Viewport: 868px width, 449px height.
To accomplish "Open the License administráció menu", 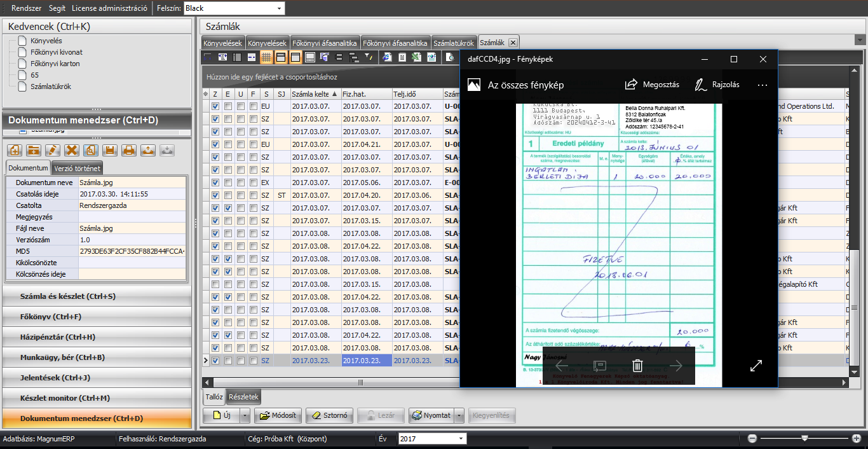I will click(x=109, y=8).
